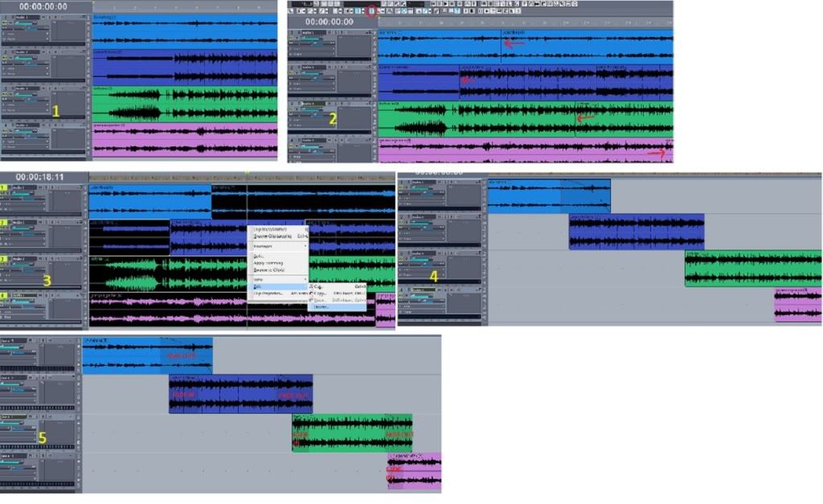Click the speaker icon on first track in screenshot 1
This screenshot has height=504, width=823.
pyautogui.click(x=4, y=24)
